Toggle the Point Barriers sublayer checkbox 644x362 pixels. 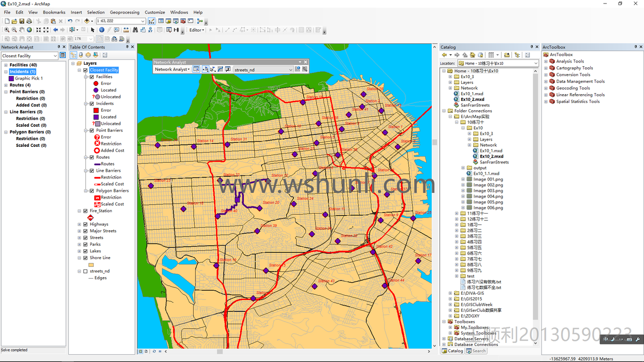[92, 131]
